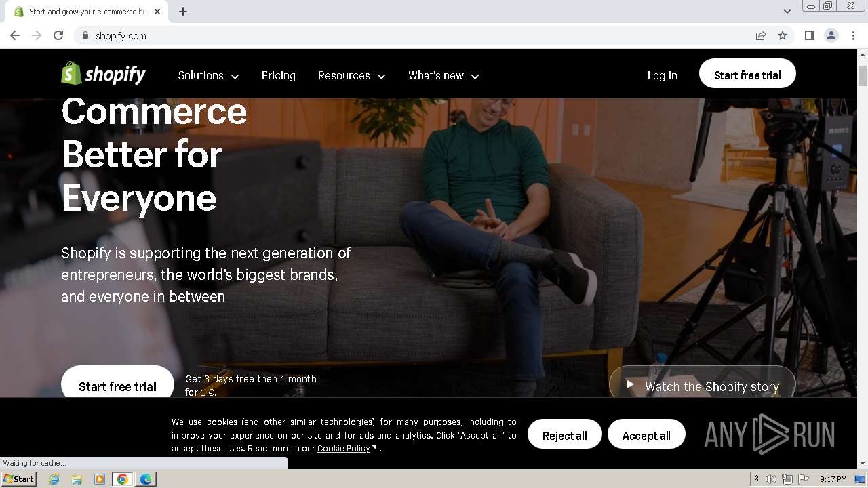Go back with browser back arrow

point(15,35)
